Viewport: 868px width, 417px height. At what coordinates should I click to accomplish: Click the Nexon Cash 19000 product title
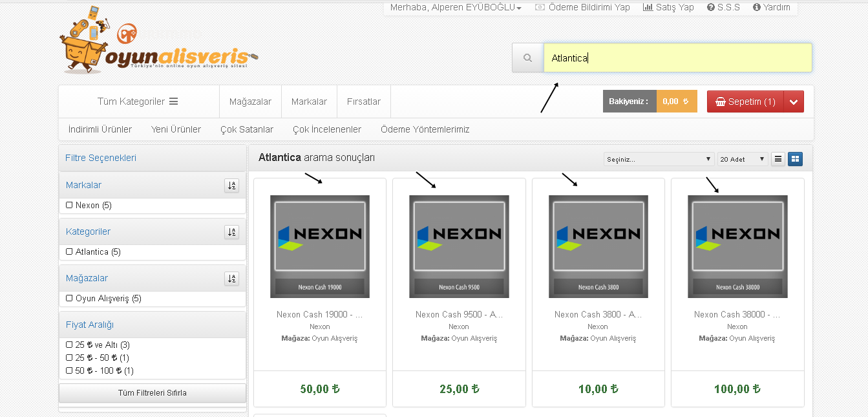(x=320, y=315)
